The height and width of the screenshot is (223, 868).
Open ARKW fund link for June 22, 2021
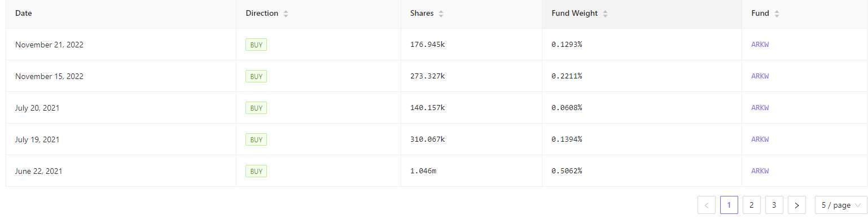pos(760,171)
